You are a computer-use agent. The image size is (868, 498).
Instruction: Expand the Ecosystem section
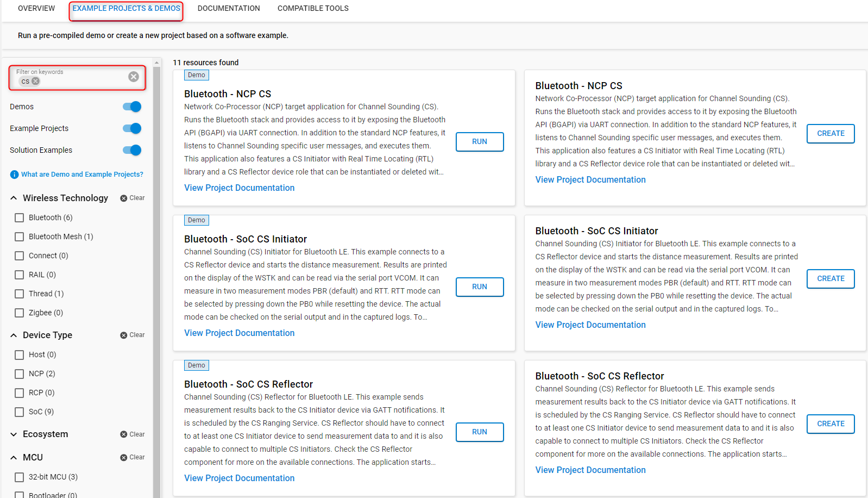coord(14,434)
